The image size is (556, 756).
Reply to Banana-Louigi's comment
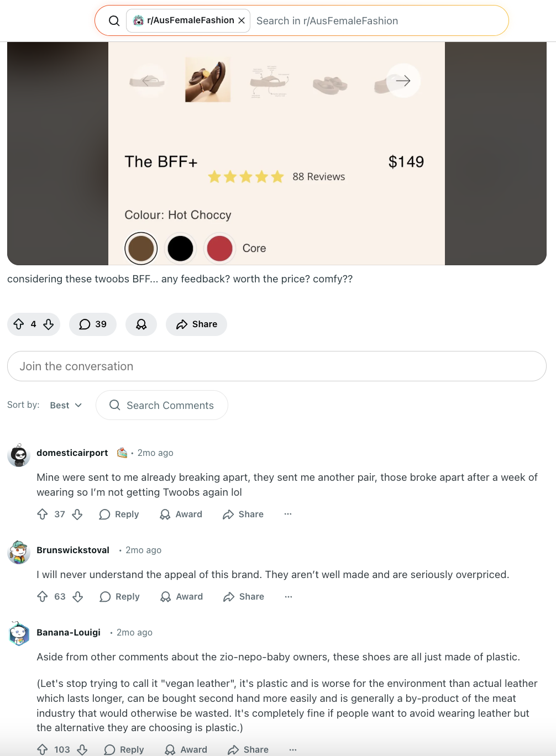tap(124, 749)
